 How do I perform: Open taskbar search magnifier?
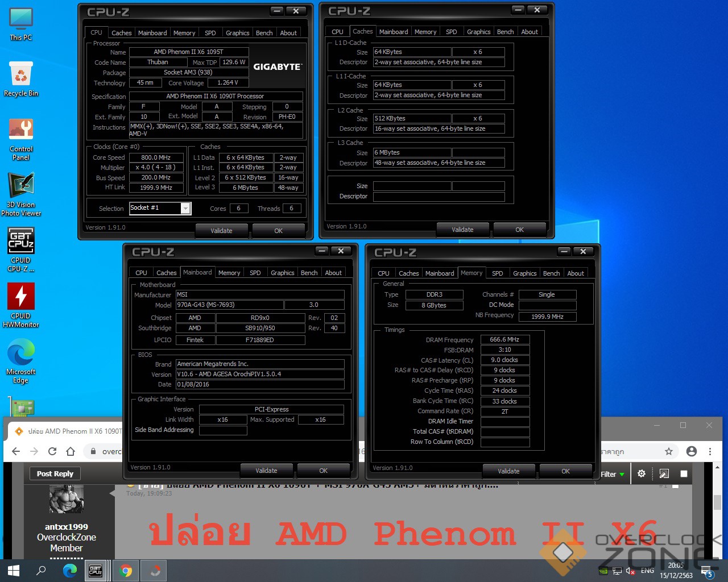(x=41, y=571)
